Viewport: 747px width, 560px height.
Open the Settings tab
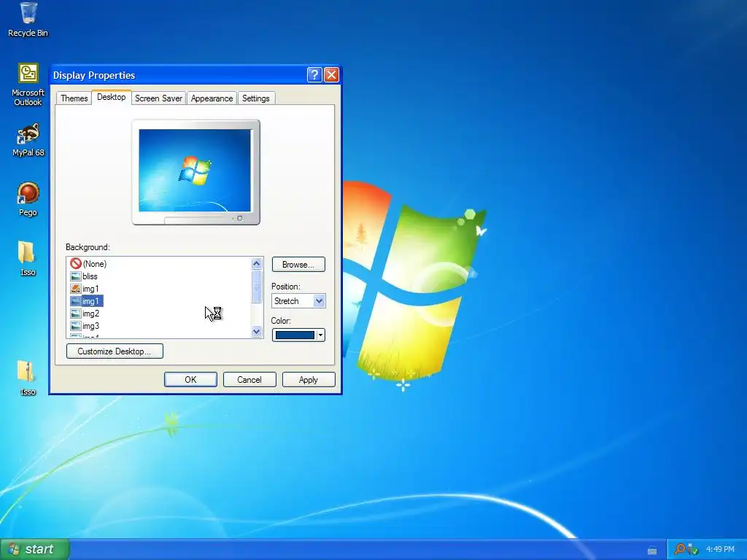(x=256, y=98)
